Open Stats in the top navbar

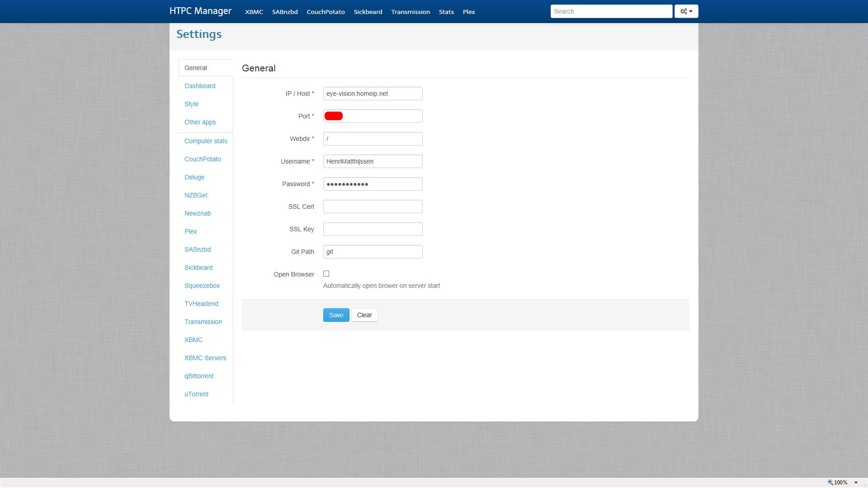[446, 12]
